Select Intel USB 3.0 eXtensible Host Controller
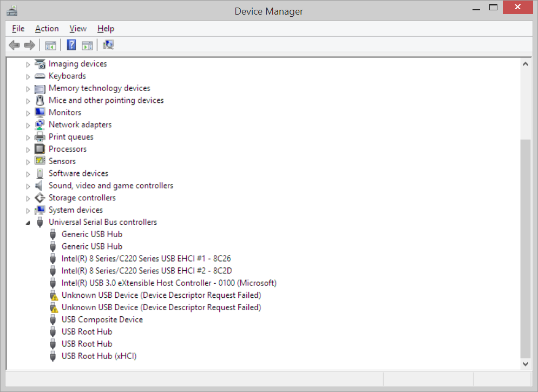Image resolution: width=538 pixels, height=392 pixels. [169, 283]
